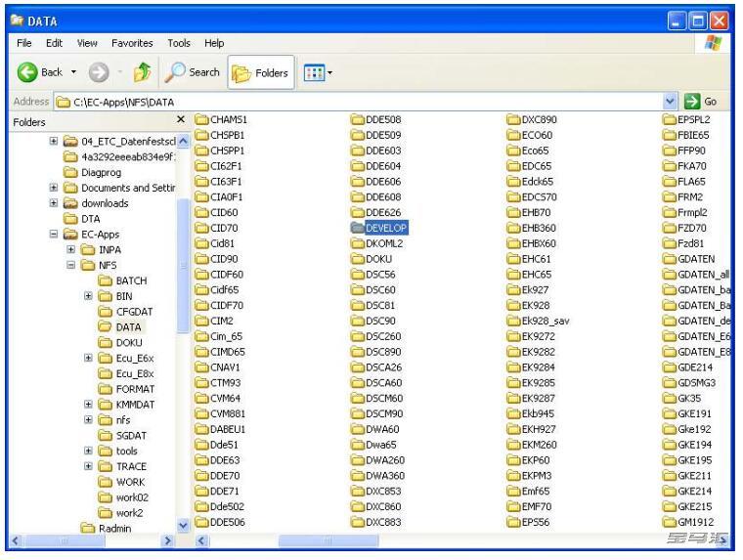Image resolution: width=743 pixels, height=560 pixels.
Task: Open the View menu
Action: (87, 43)
